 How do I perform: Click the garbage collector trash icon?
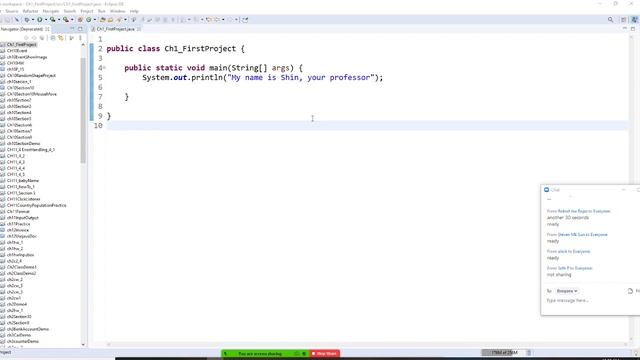tap(529, 352)
